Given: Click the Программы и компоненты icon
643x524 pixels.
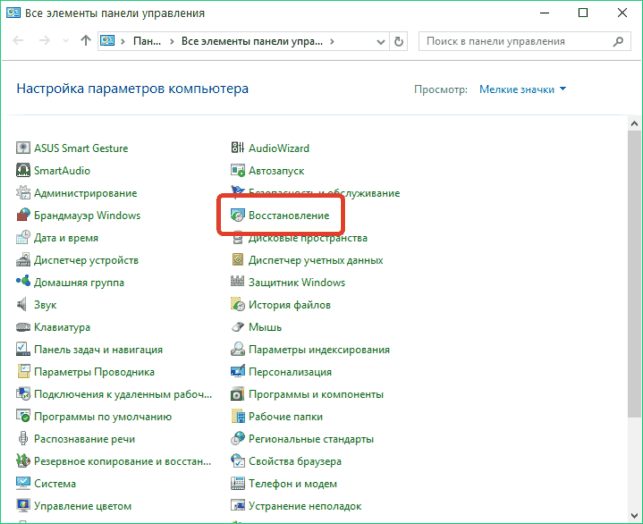Looking at the screenshot, I should (x=237, y=394).
